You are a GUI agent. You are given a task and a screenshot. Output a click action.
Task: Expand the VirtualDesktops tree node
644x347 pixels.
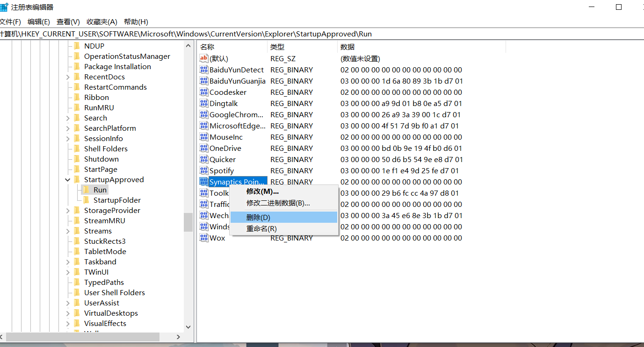click(x=68, y=313)
